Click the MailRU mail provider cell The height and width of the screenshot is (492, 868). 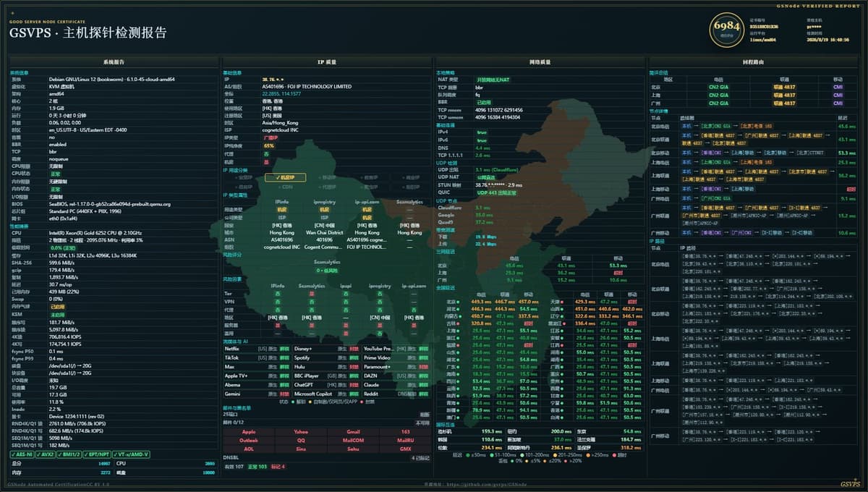click(x=405, y=441)
